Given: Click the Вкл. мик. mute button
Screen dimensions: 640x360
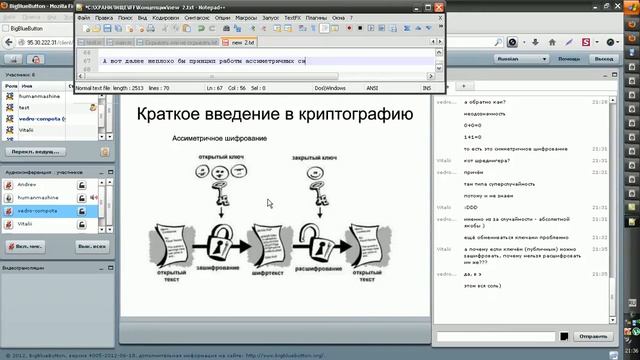Looking at the screenshot, I should click(25, 247).
